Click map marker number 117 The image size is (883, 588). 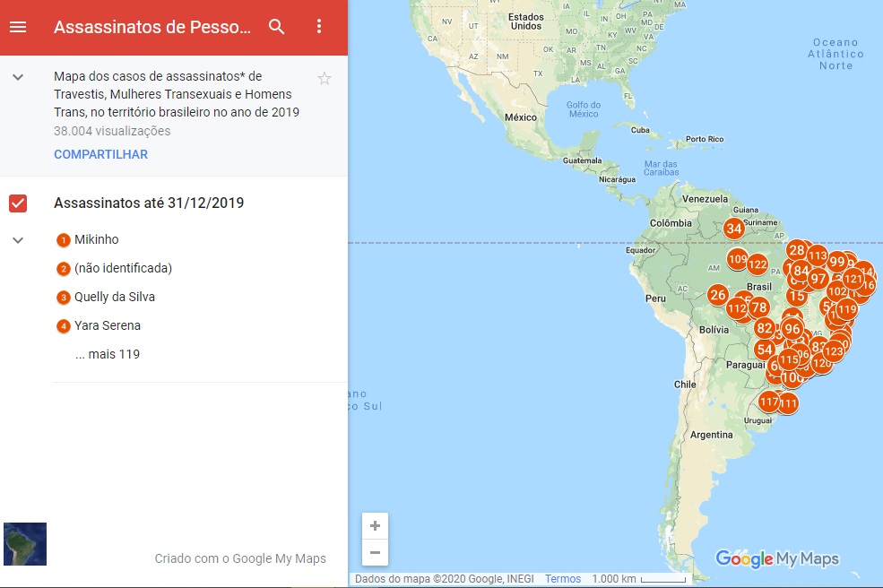[x=768, y=401]
